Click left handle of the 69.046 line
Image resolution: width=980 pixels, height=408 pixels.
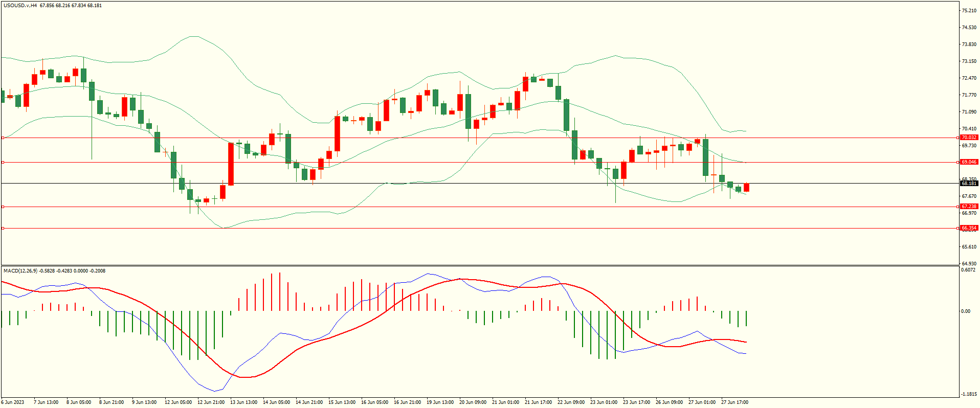point(3,162)
